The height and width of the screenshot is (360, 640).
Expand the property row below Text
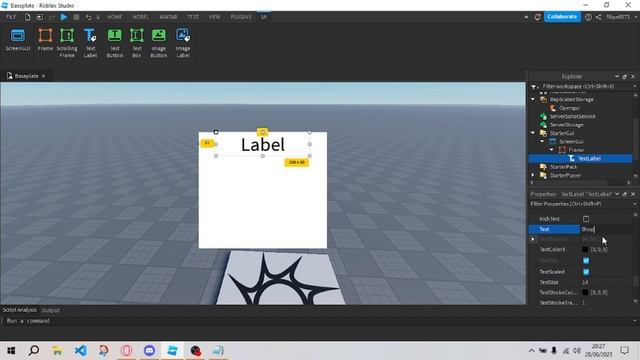tap(533, 239)
